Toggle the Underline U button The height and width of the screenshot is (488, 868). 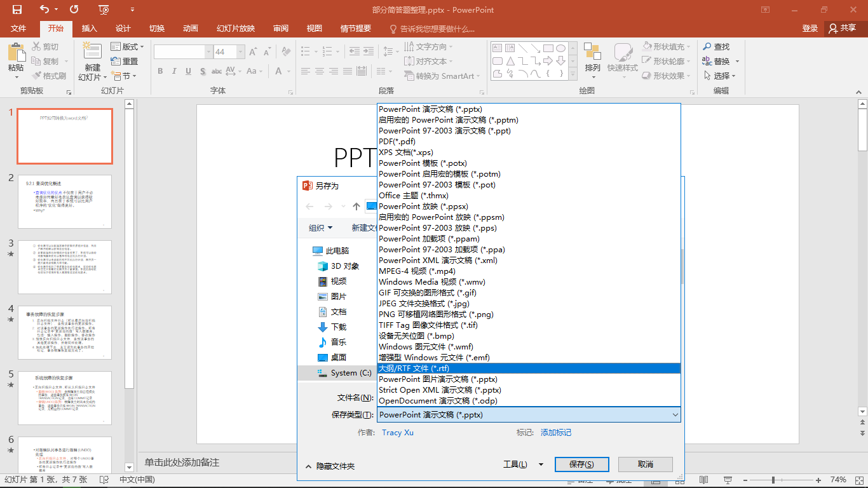189,71
